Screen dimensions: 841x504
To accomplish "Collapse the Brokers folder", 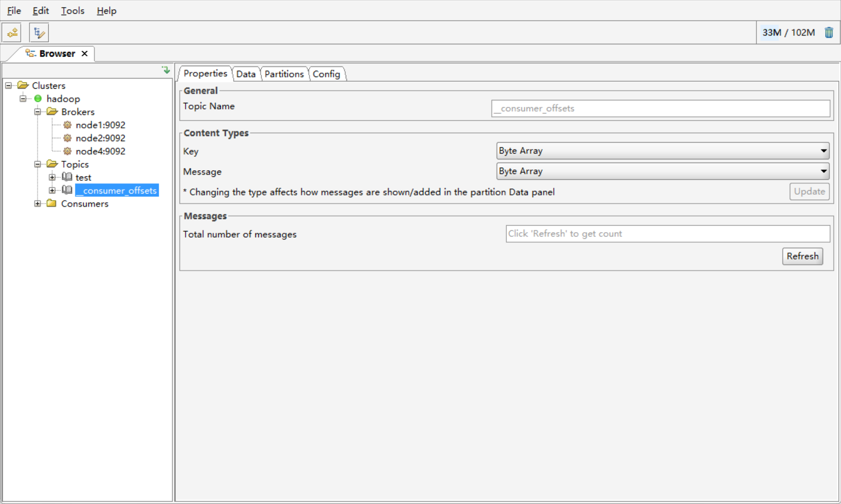I will (37, 112).
